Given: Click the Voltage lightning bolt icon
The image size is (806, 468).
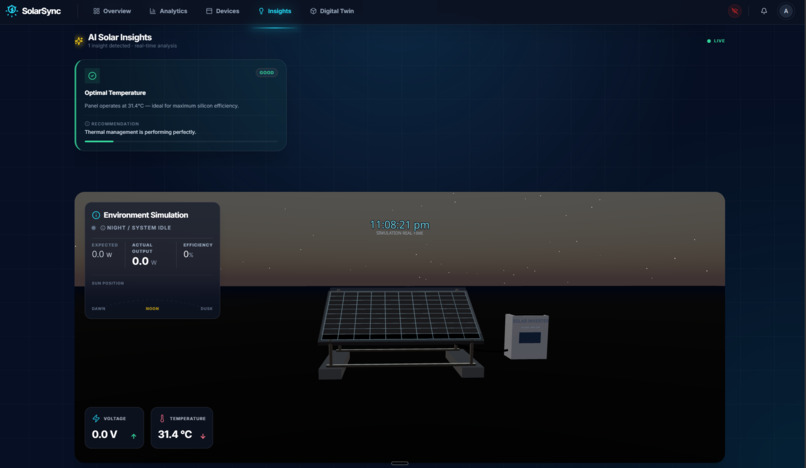Looking at the screenshot, I should coord(96,418).
